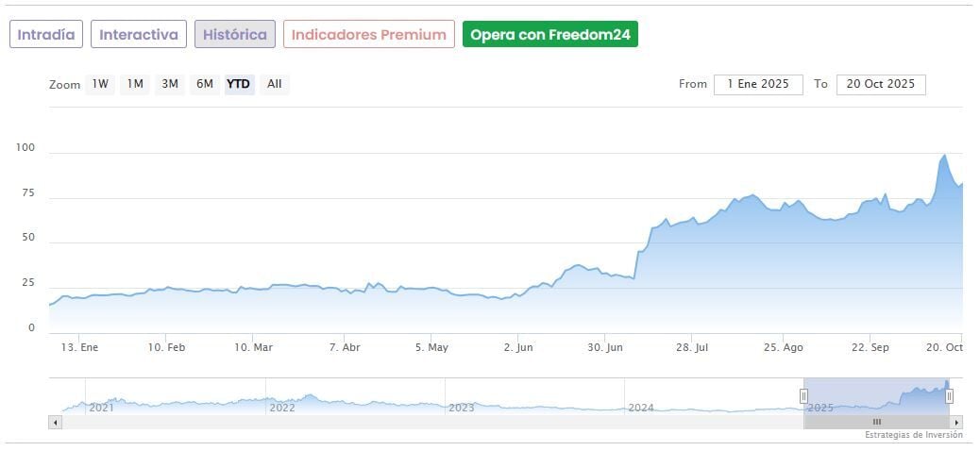980x451 pixels.
Task: Choose the YTD zoom option
Action: [239, 84]
